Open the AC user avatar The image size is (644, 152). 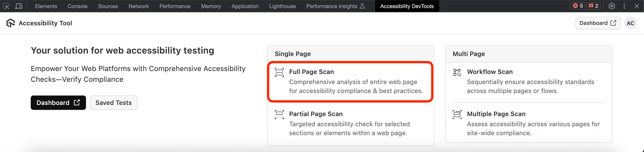(630, 23)
